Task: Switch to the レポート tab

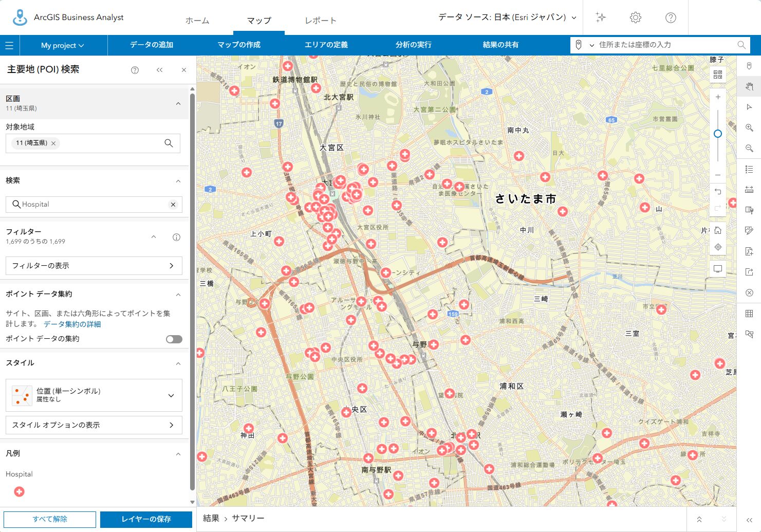Action: [x=320, y=21]
